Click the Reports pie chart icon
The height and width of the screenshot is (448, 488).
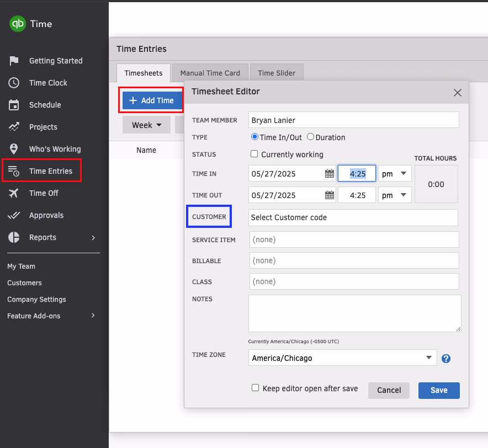(x=14, y=237)
